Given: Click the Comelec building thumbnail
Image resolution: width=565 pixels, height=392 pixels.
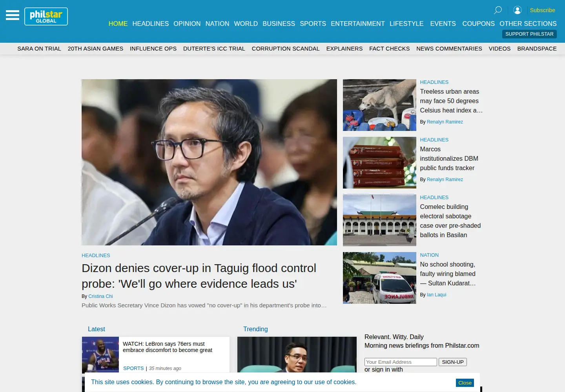Looking at the screenshot, I should pyautogui.click(x=379, y=220).
